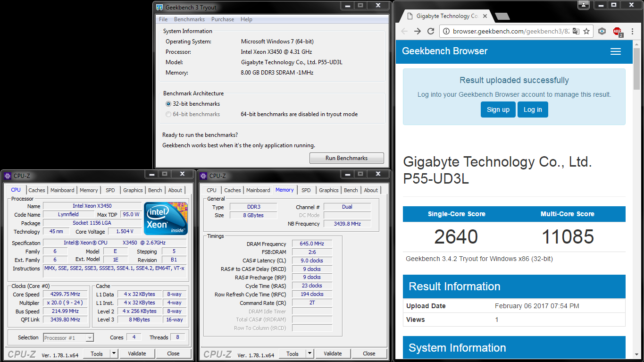Open Geekbench Browser hamburger menu
This screenshot has width=644, height=362.
click(x=616, y=51)
